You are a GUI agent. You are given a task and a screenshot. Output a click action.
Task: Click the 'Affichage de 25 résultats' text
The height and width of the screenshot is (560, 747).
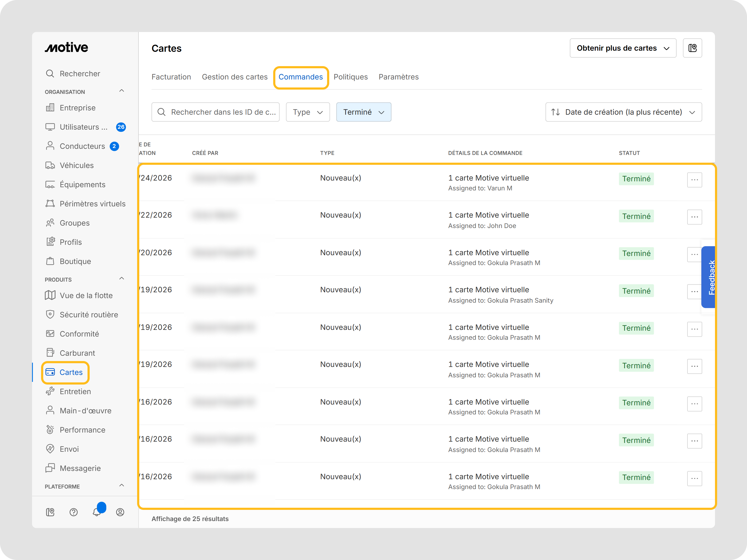tap(190, 519)
